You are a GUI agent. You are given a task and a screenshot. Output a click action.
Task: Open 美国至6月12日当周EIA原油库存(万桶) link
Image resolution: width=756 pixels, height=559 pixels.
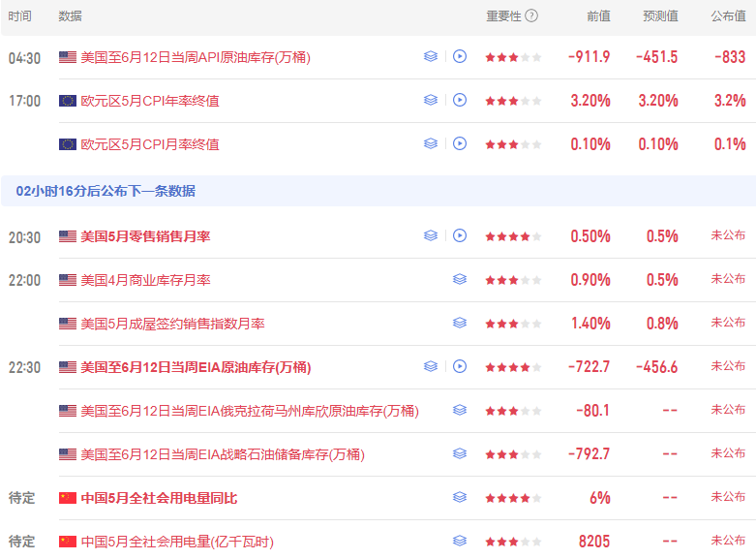pyautogui.click(x=196, y=367)
